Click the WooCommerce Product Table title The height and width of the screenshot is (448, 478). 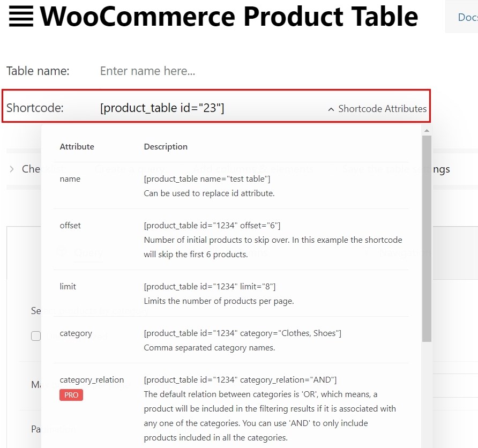click(229, 16)
